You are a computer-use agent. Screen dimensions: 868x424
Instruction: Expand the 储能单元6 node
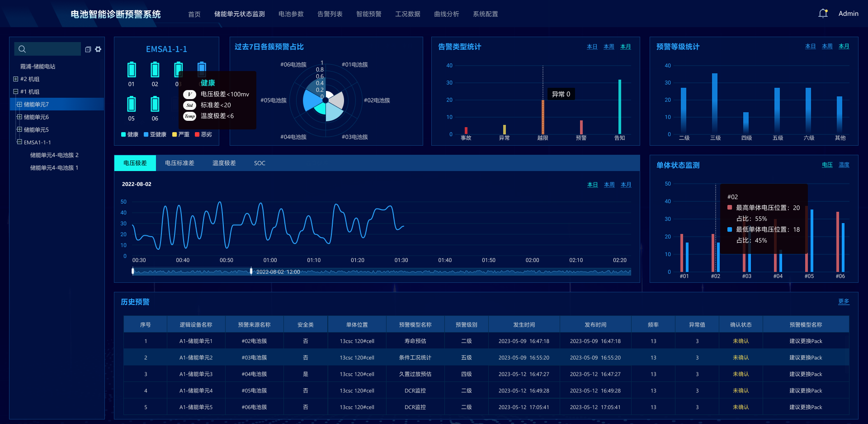pyautogui.click(x=19, y=117)
